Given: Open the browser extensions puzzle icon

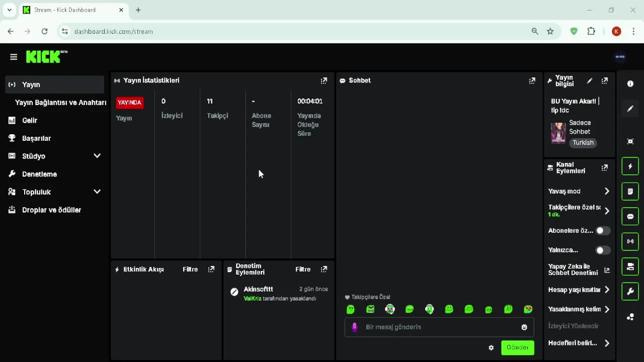Looking at the screenshot, I should [x=591, y=31].
